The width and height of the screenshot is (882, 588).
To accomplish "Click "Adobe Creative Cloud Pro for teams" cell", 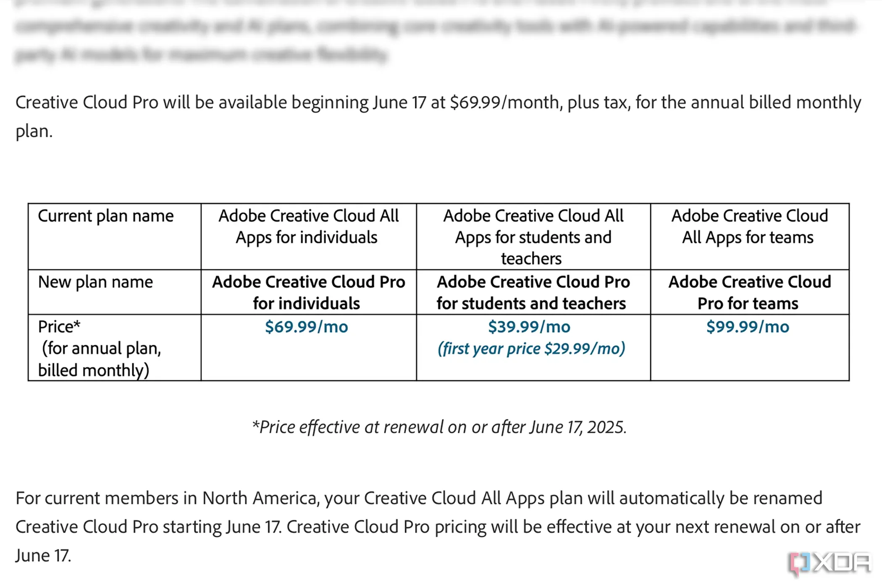I will pyautogui.click(x=749, y=292).
